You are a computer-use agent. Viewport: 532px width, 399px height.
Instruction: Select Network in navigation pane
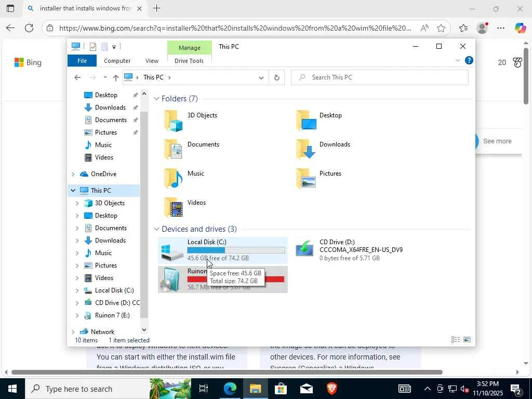click(x=102, y=332)
